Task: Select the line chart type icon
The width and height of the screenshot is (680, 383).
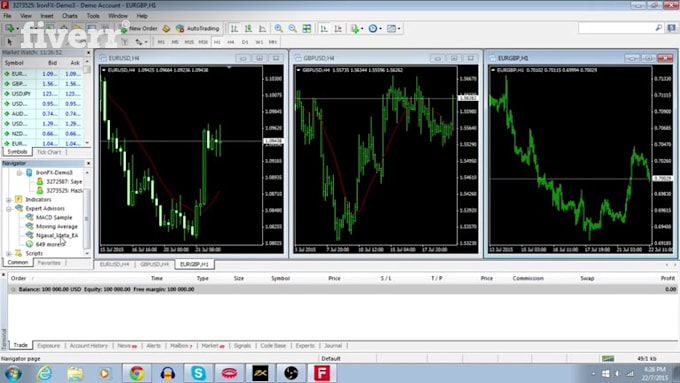Action: tap(262, 29)
